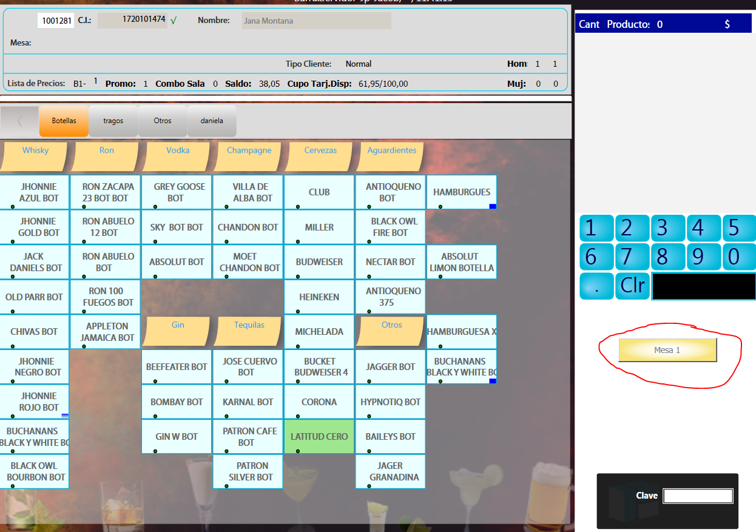
Task: Add JACK DANIELS BOT product
Action: 35,262
